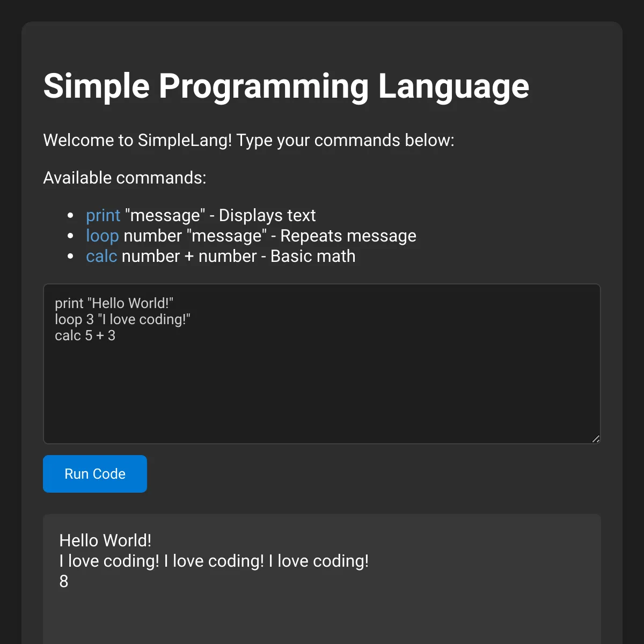Viewport: 644px width, 644px height.
Task: Click the Run Code button
Action: pyautogui.click(x=95, y=474)
